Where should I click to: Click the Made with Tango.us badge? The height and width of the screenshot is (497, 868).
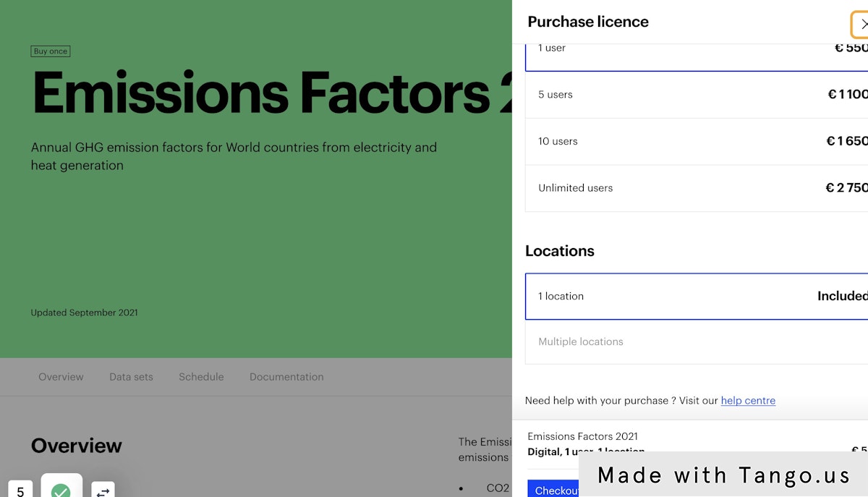pyautogui.click(x=723, y=475)
